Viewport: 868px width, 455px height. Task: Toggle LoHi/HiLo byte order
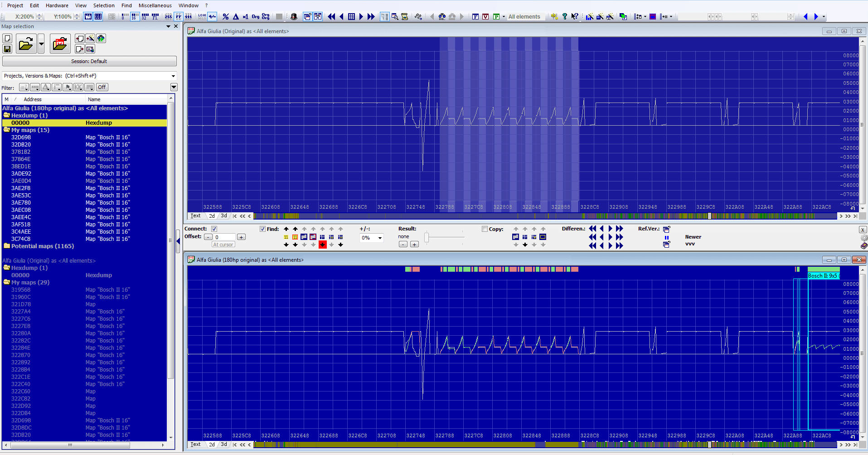point(202,17)
